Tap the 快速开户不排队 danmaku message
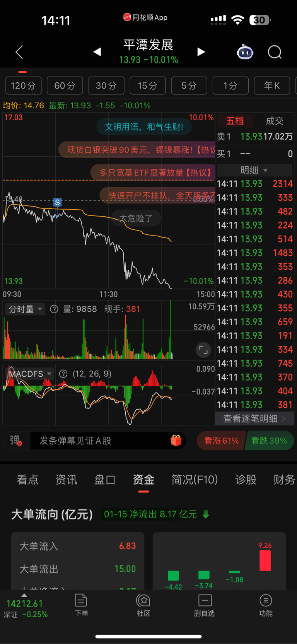This screenshot has width=297, height=644. (157, 195)
